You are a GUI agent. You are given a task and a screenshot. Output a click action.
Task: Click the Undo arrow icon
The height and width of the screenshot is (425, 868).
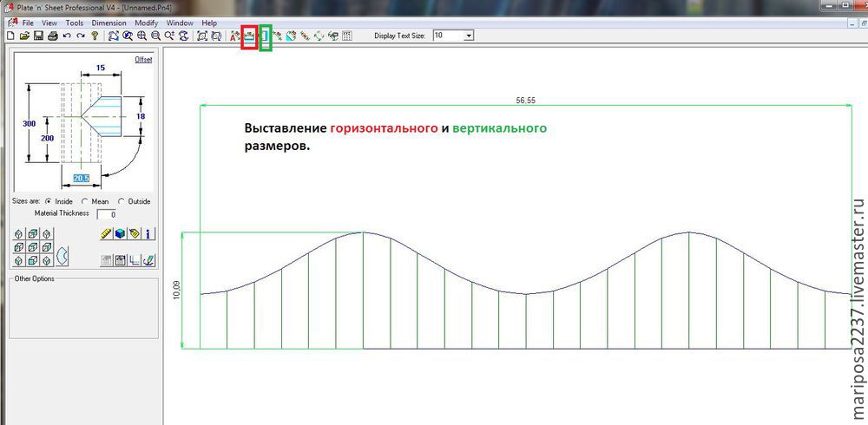point(67,36)
